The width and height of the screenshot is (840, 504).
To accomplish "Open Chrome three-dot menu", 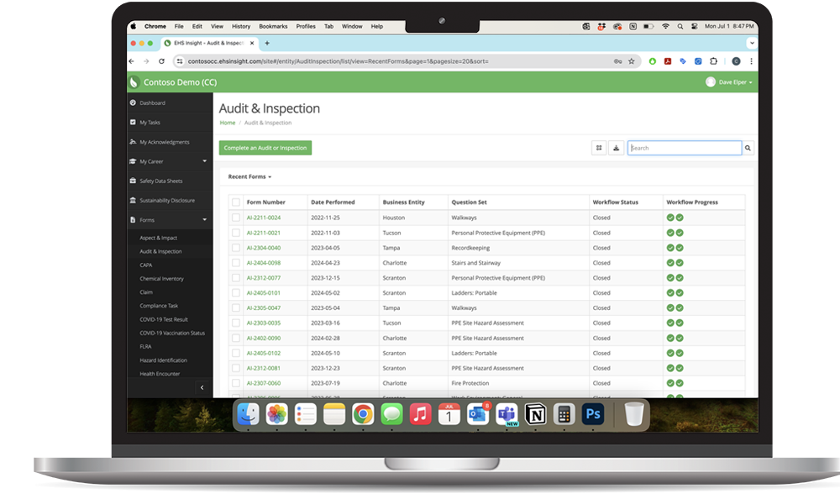I will [751, 61].
